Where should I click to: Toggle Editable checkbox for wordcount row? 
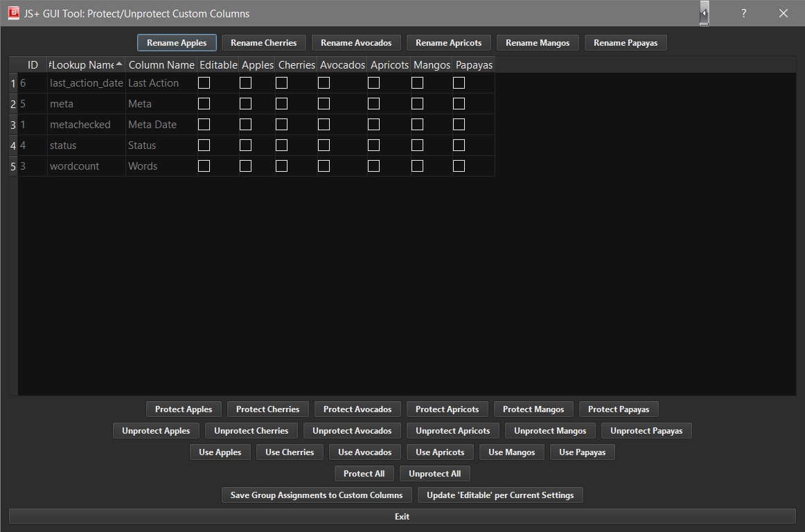click(204, 166)
